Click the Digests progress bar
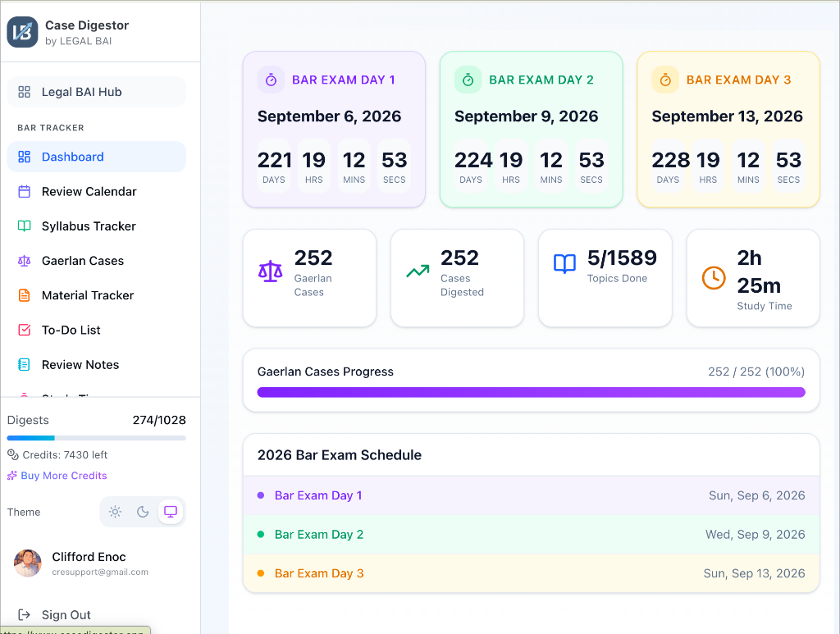 click(x=96, y=437)
